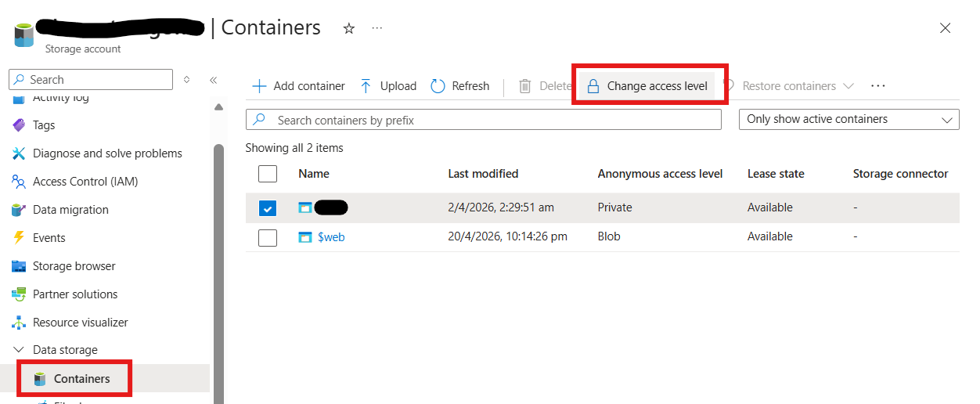The width and height of the screenshot is (980, 404).
Task: Click Storage connector column header
Action: [x=900, y=174]
